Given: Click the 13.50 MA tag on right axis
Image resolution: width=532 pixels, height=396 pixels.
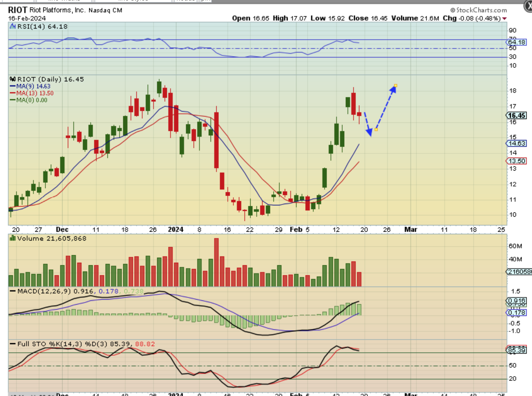Looking at the screenshot, I should 516,161.
